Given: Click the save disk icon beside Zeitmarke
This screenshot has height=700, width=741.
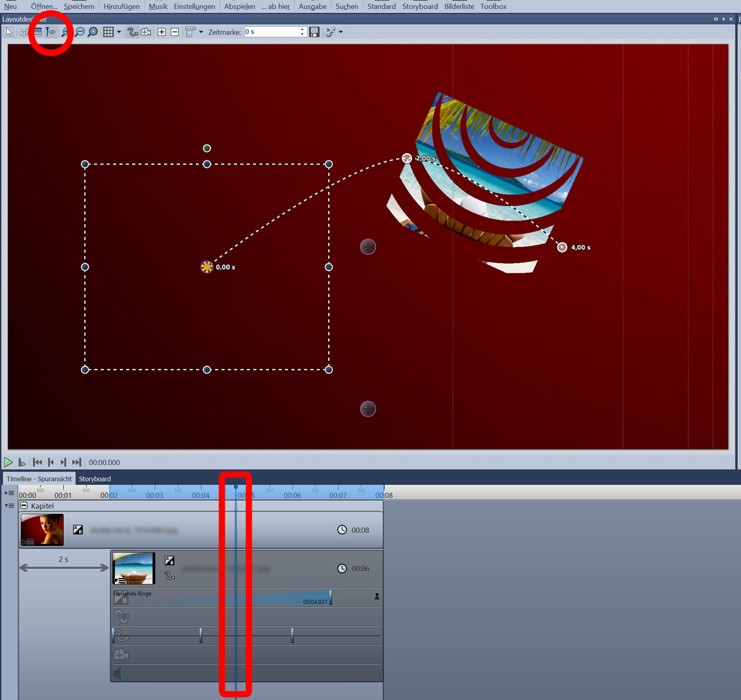Looking at the screenshot, I should click(314, 32).
